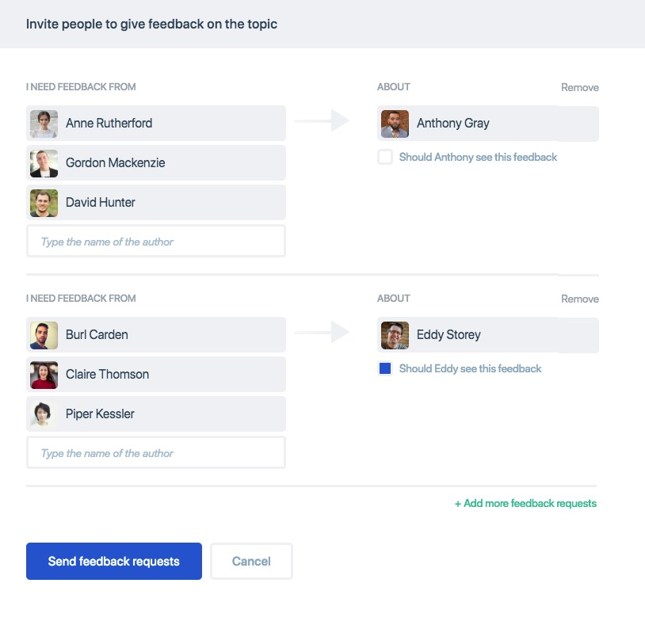The image size is (645, 644).
Task: Click David Hunter's avatar photo
Action: pyautogui.click(x=44, y=203)
